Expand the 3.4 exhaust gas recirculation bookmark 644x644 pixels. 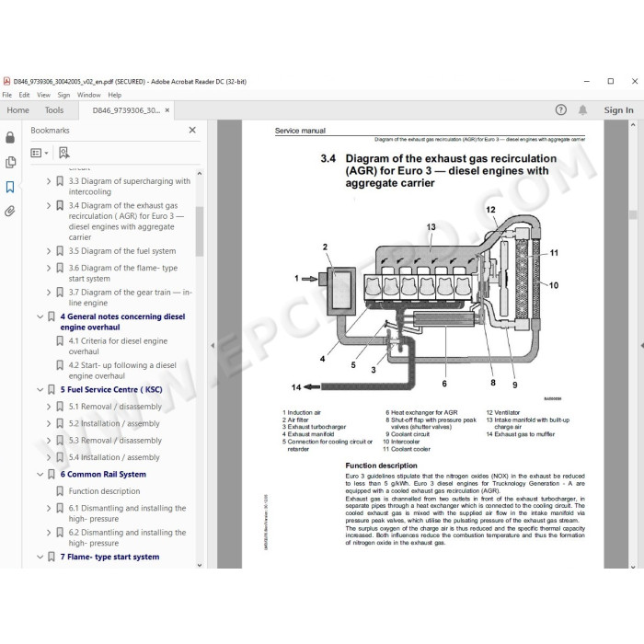click(49, 205)
